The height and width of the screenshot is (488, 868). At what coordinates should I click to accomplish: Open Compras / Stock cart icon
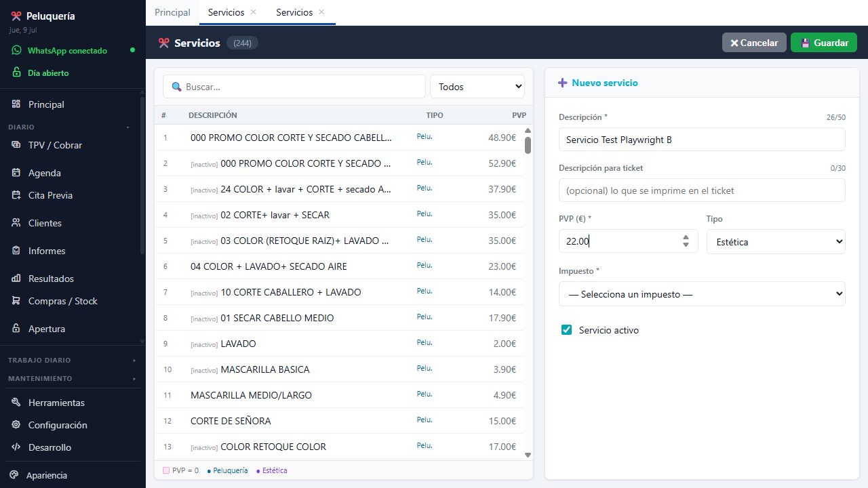[x=16, y=301]
